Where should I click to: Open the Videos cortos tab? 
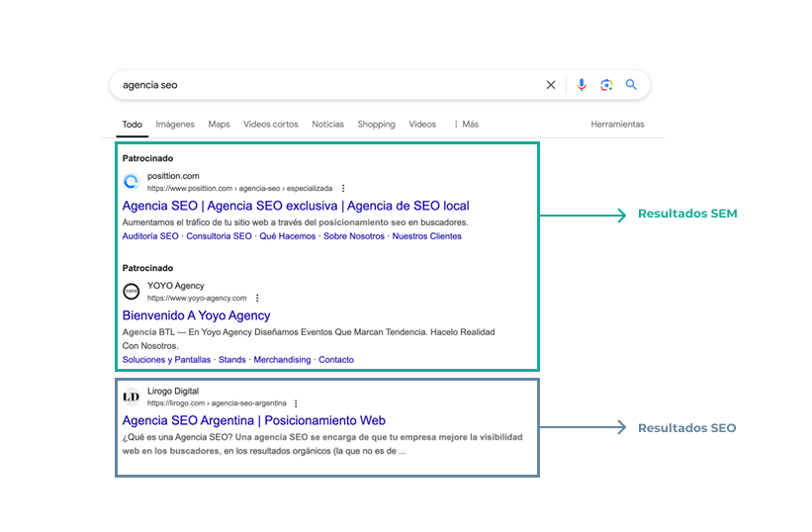271,125
